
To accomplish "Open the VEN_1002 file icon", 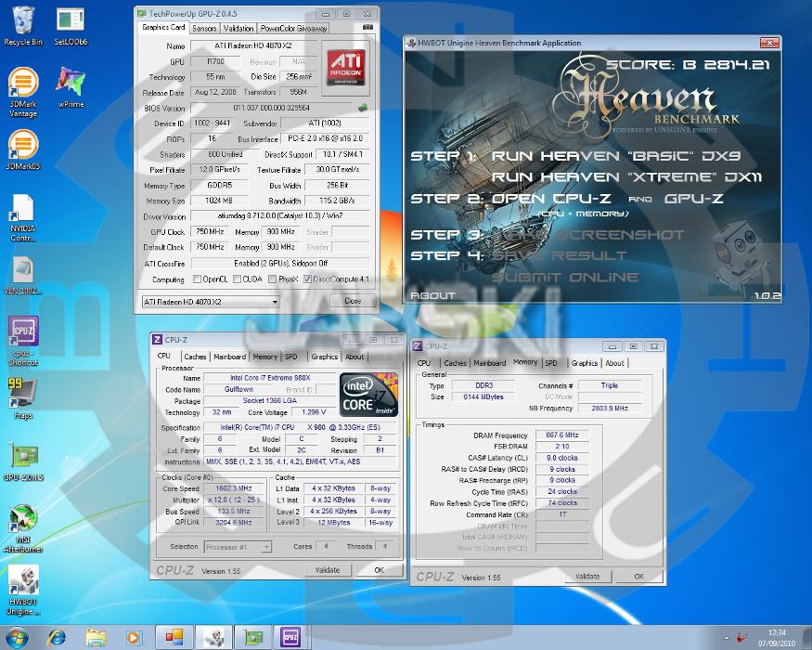I will click(23, 276).
